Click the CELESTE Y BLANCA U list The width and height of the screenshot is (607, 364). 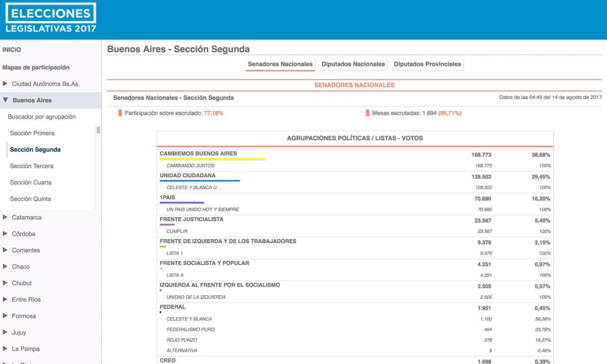point(192,188)
